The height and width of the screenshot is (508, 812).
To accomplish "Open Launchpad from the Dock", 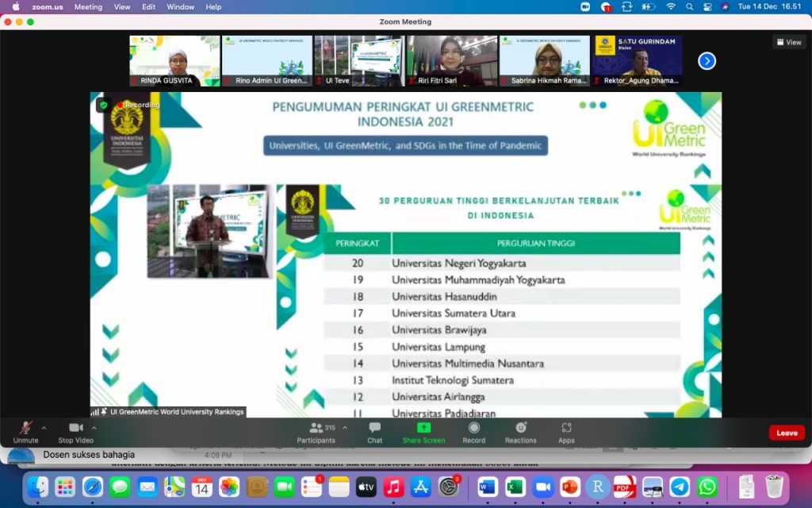I will point(65,487).
